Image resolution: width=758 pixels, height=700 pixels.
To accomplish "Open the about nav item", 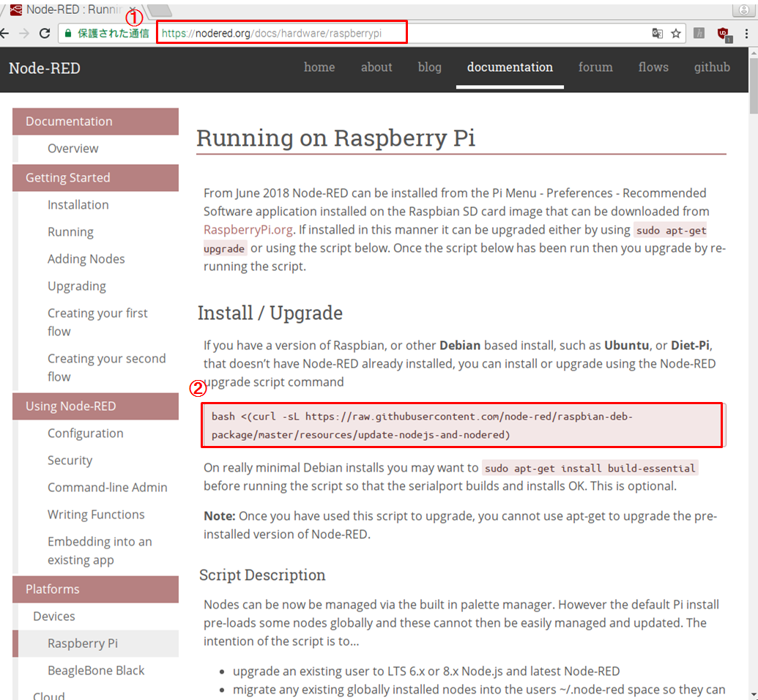I will pos(376,67).
